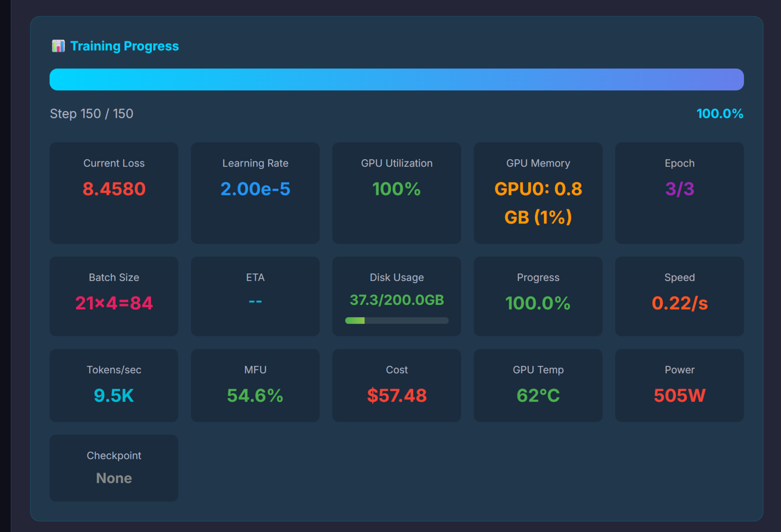Click the Cost label

pyautogui.click(x=397, y=370)
